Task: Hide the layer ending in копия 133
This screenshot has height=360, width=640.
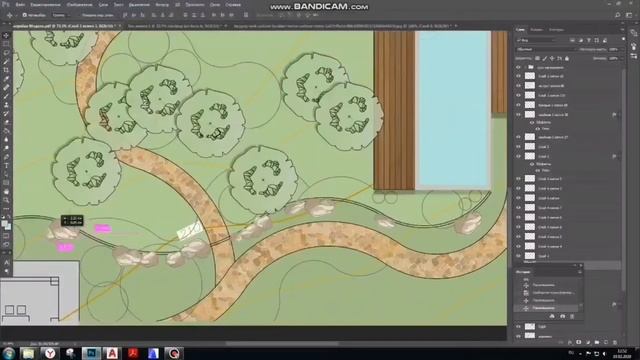Action: click(x=518, y=96)
